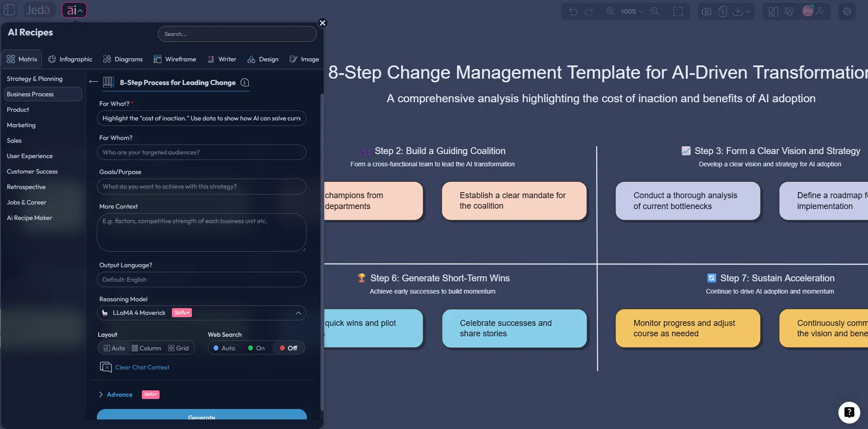868x429 pixels.
Task: Select the Writer recipe tab
Action: (222, 59)
